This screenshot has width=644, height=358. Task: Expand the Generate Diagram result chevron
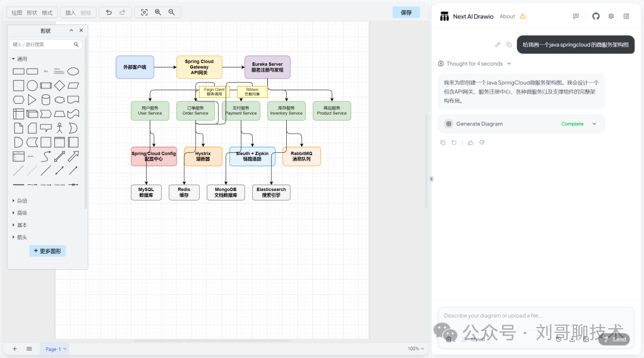pos(594,124)
